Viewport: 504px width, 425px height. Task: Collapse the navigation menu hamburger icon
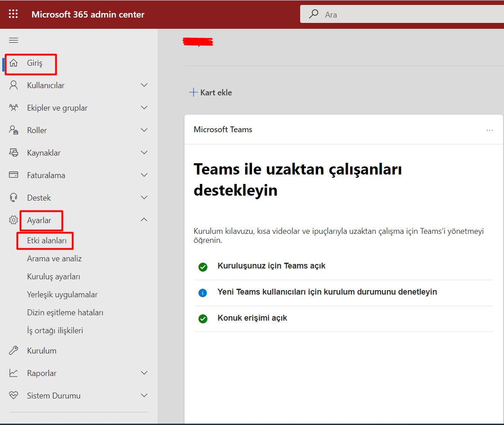coord(13,40)
